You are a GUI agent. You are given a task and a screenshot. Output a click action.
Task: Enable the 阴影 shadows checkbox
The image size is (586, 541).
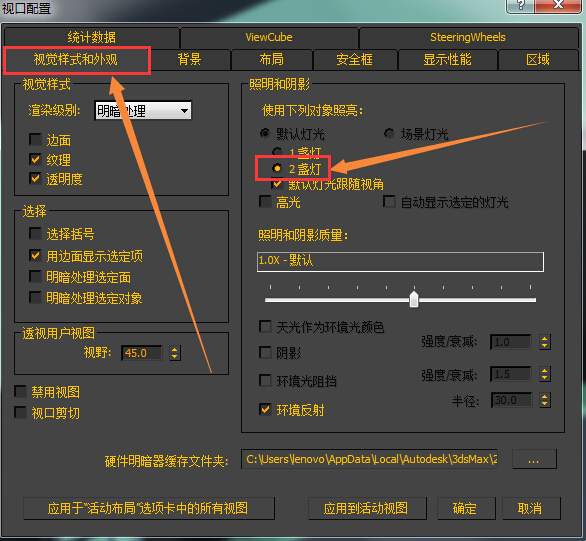265,352
